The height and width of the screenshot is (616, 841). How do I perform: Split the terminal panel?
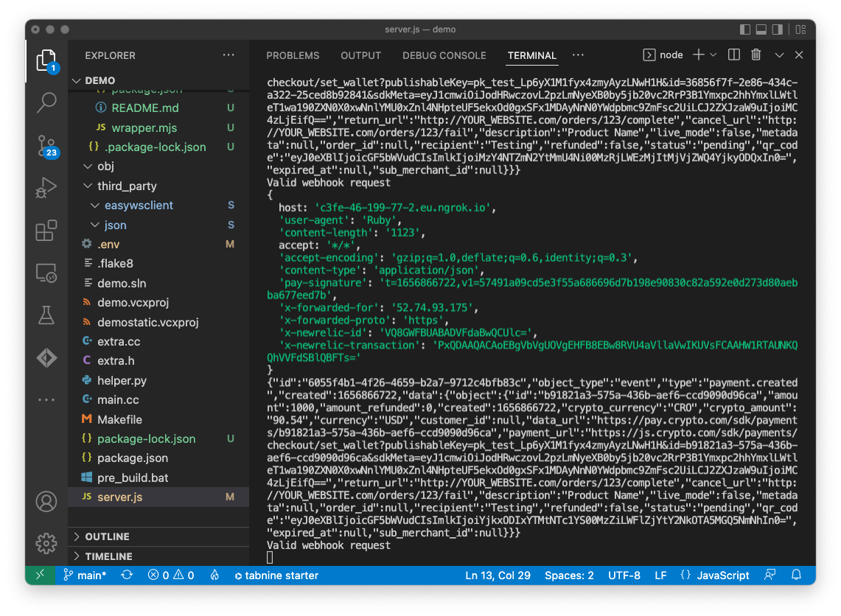click(733, 55)
